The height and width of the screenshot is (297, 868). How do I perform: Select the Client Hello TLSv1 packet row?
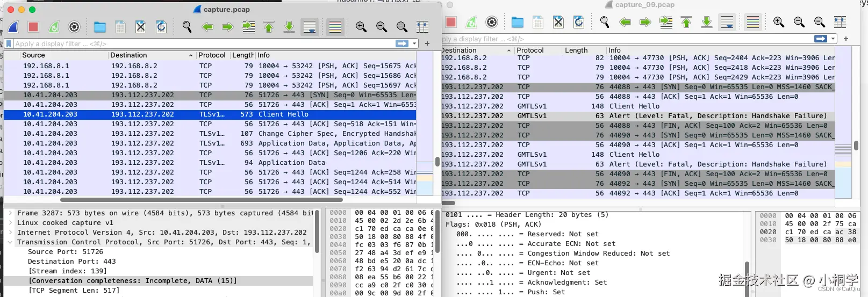(210, 114)
